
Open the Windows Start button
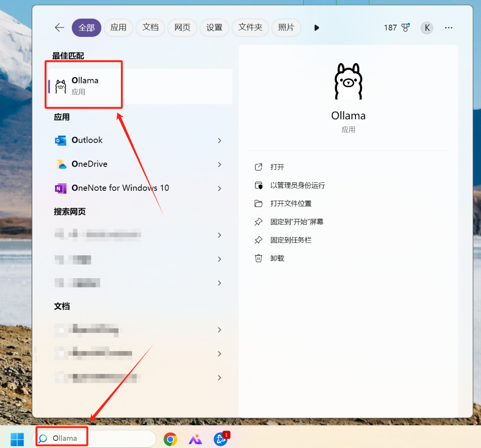coord(17,439)
